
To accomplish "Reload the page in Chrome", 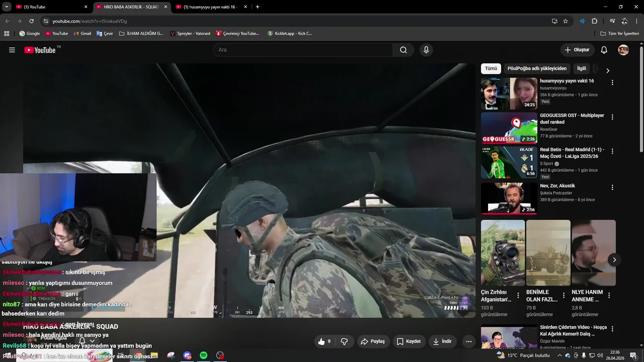I will [x=31, y=21].
